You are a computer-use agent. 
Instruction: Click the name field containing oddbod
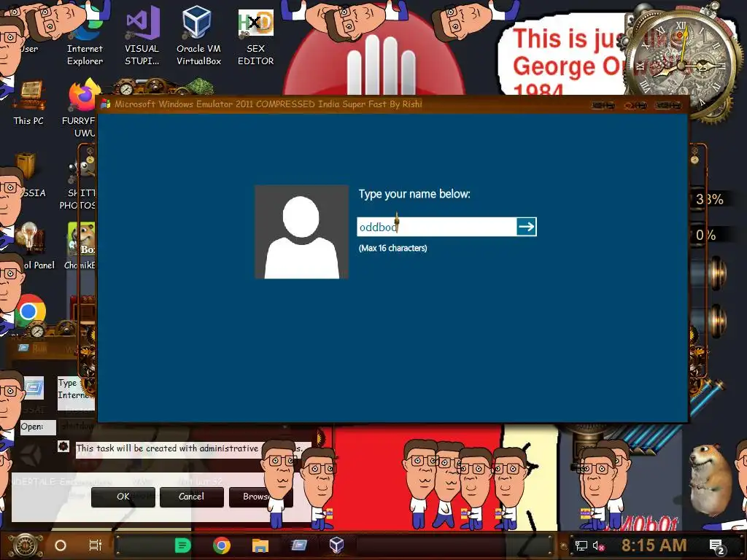point(437,227)
